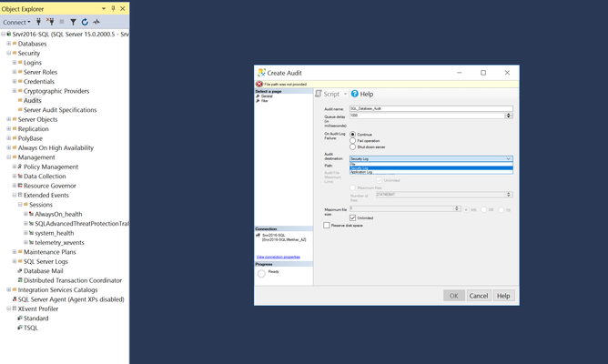Open the Activity Monitor icon in toolbar

click(x=96, y=22)
